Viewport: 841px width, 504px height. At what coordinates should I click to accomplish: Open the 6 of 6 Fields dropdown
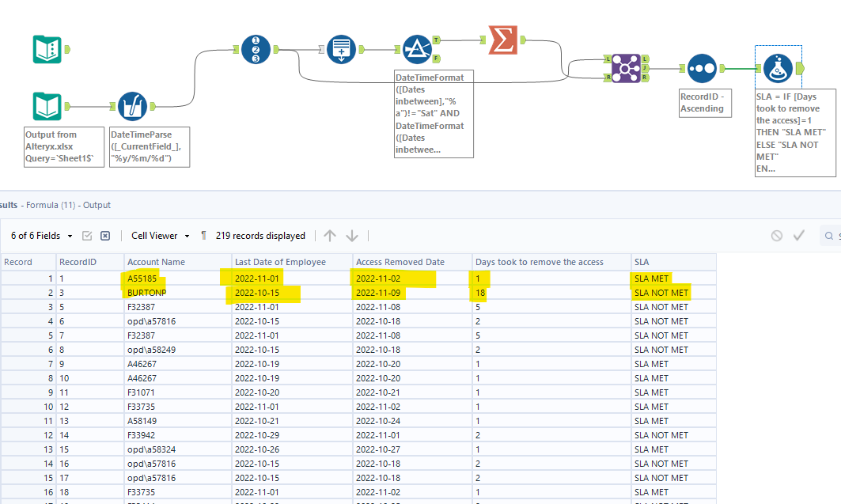(x=40, y=235)
